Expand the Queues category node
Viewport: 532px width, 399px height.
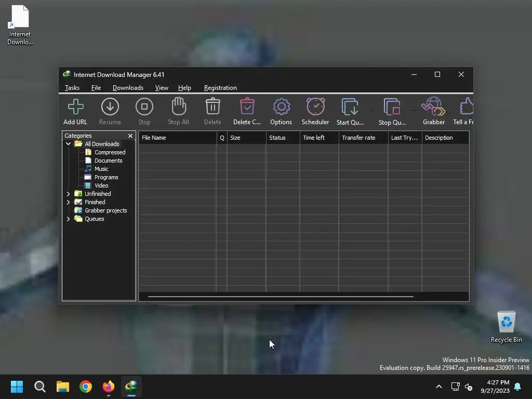click(68, 219)
